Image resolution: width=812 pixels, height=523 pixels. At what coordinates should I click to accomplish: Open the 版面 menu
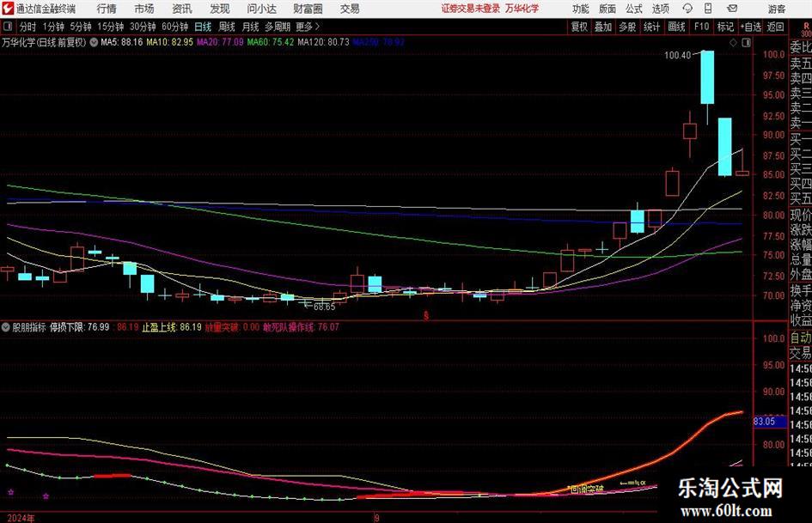[607, 9]
